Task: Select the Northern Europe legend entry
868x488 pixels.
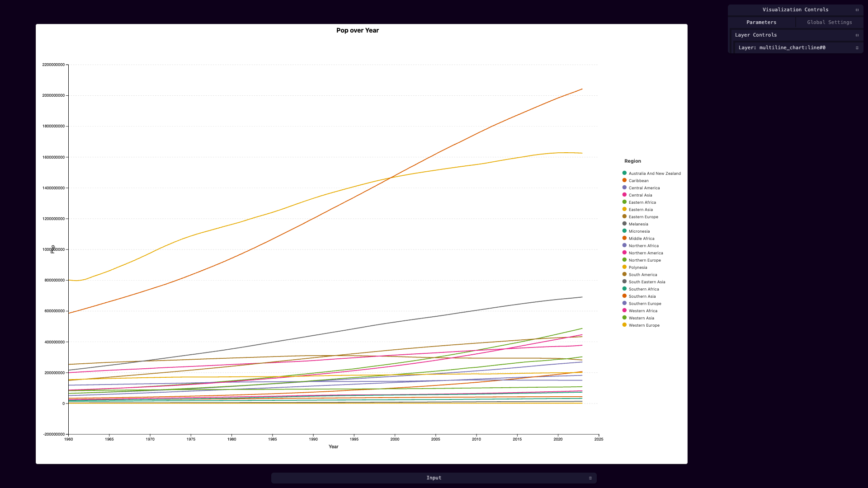Action: click(x=642, y=260)
